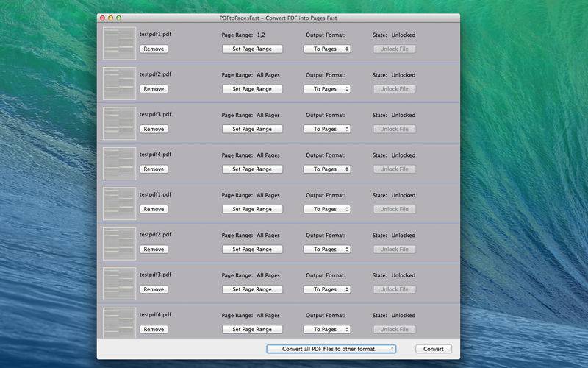Remove the first testpdf4.pdf entry

[x=154, y=169]
